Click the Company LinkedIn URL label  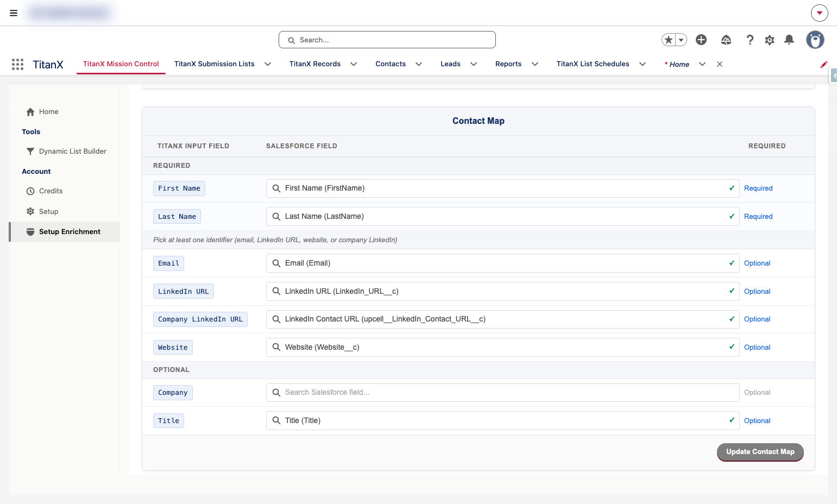pyautogui.click(x=200, y=319)
